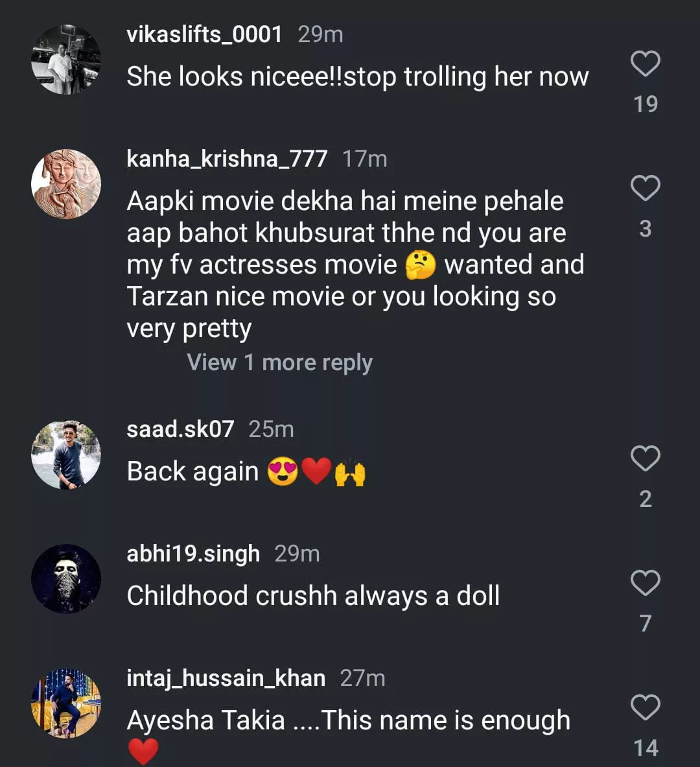The height and width of the screenshot is (767, 700).
Task: Open intaj_hussain_khan's profile picture
Action: click(66, 703)
